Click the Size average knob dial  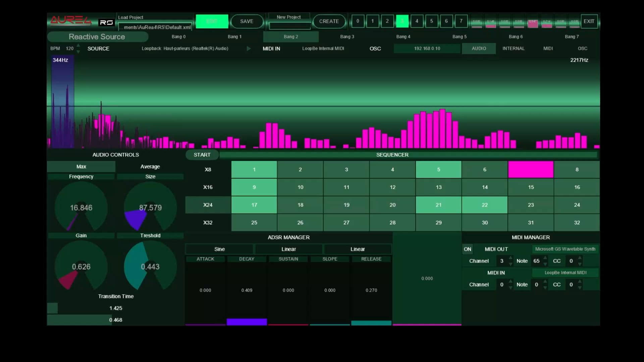click(150, 208)
